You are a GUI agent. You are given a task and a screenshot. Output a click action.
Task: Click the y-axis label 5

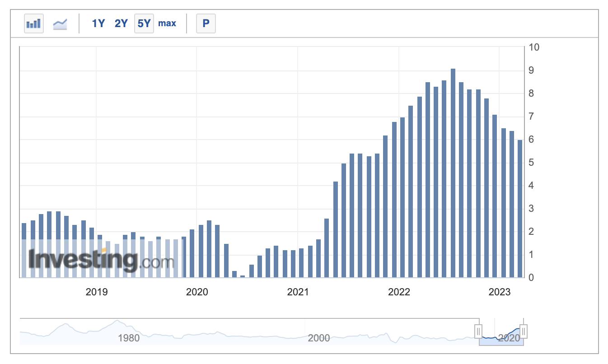532,163
